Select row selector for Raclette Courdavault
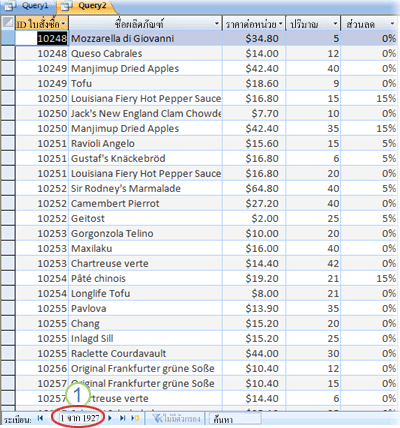This screenshot has width=400, height=428. (8, 353)
